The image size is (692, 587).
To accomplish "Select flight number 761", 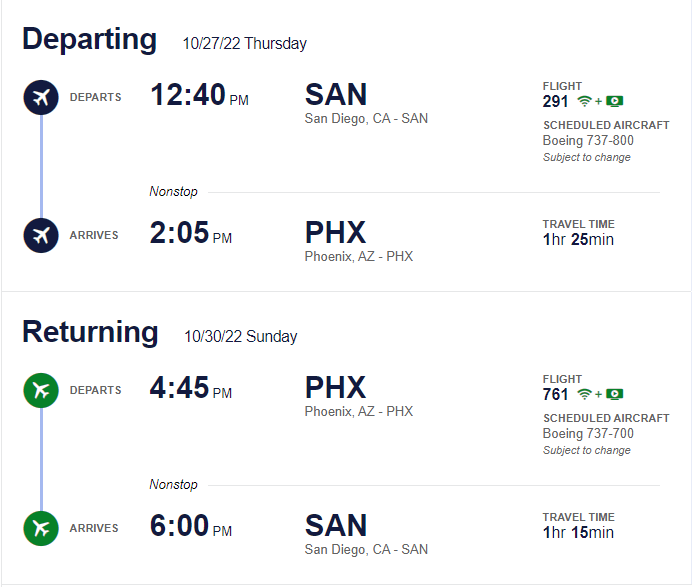I will point(555,394).
